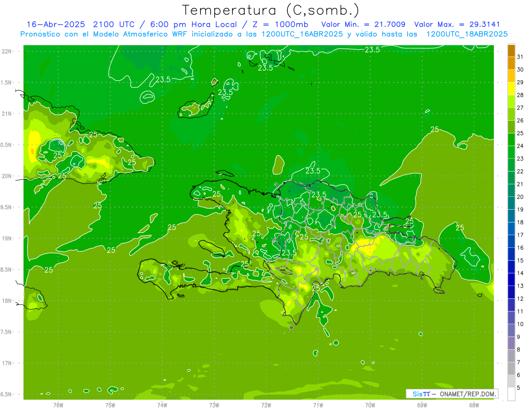Click the orange 30–31 colorbar swatch
This screenshot has height=411, width=532.
click(x=511, y=63)
